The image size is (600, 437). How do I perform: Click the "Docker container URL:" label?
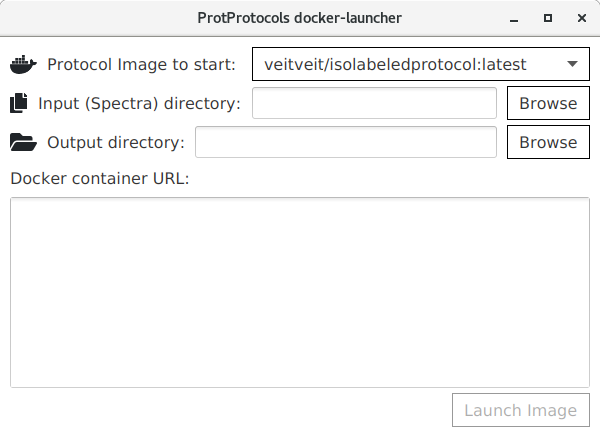[x=100, y=178]
